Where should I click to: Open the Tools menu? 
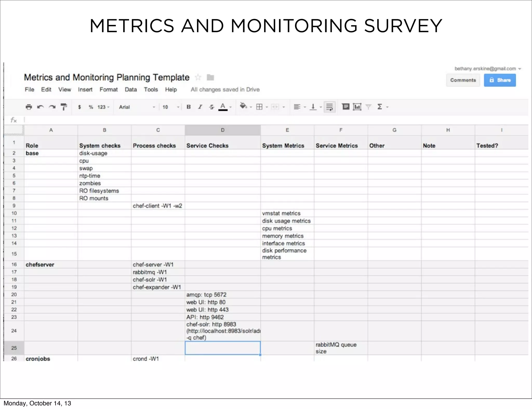pos(151,90)
